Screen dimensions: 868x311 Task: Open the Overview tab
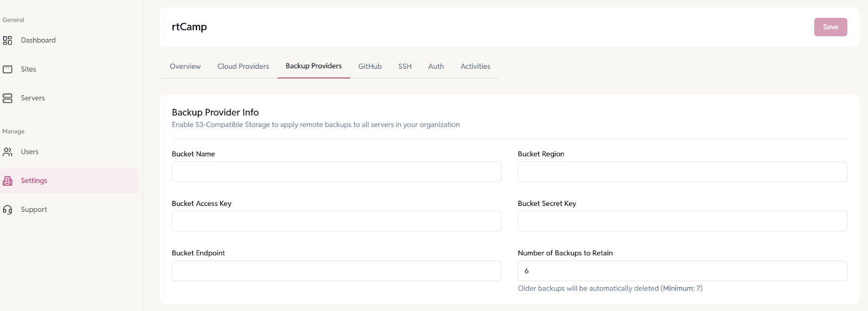click(x=185, y=67)
